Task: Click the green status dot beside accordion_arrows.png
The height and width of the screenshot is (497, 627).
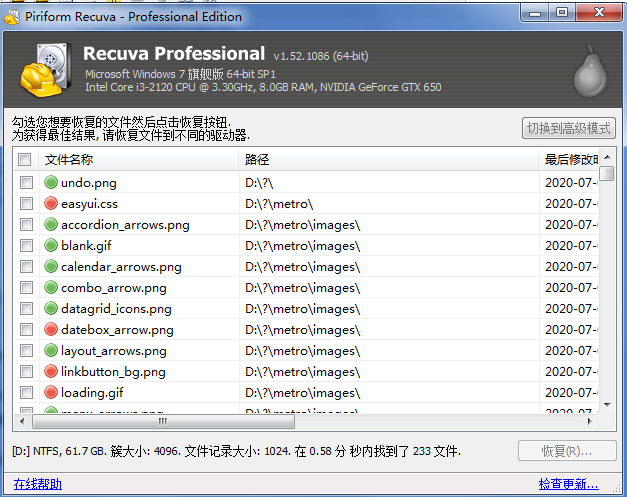Action: pos(51,224)
